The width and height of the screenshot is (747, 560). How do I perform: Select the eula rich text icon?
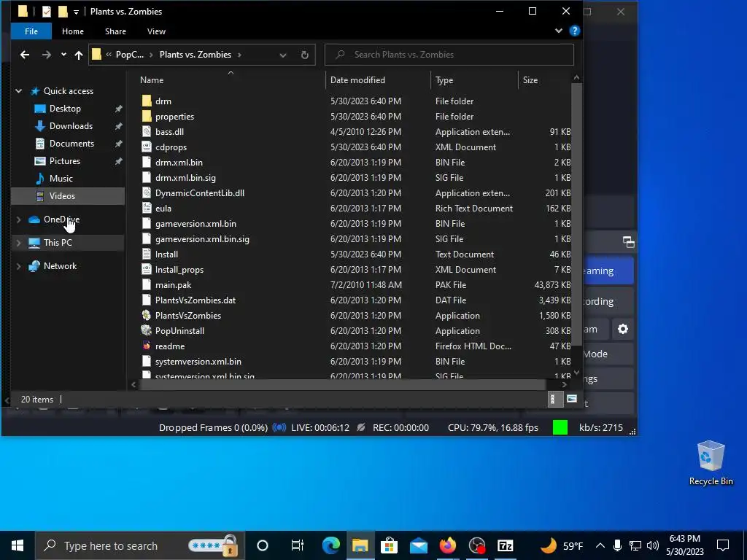[x=147, y=208]
